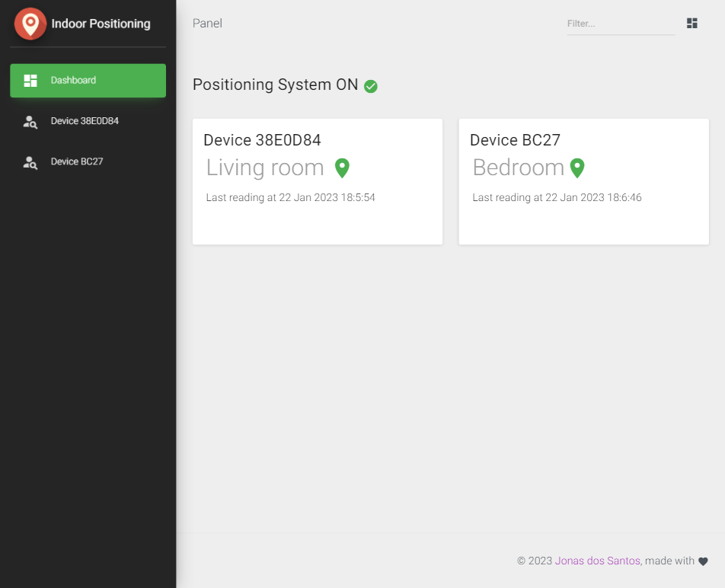
Task: Click the person-search icon beside Device BC27
Action: (x=30, y=162)
